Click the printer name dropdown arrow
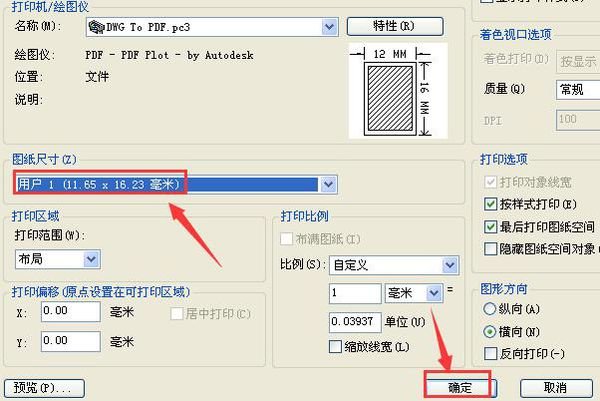 coord(329,27)
